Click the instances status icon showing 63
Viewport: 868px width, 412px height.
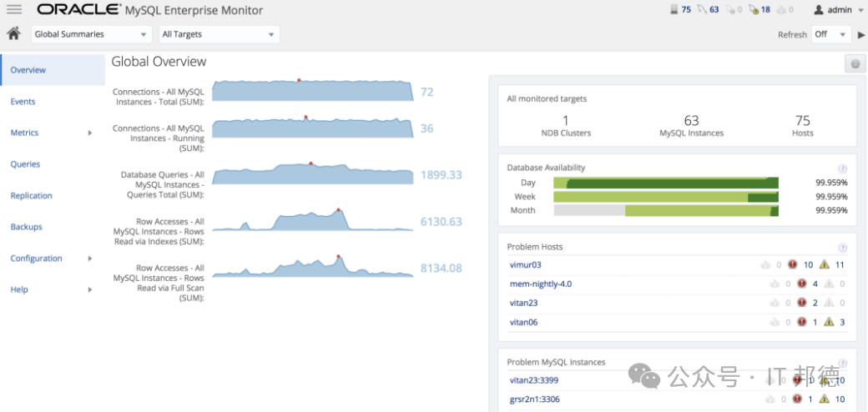point(701,9)
